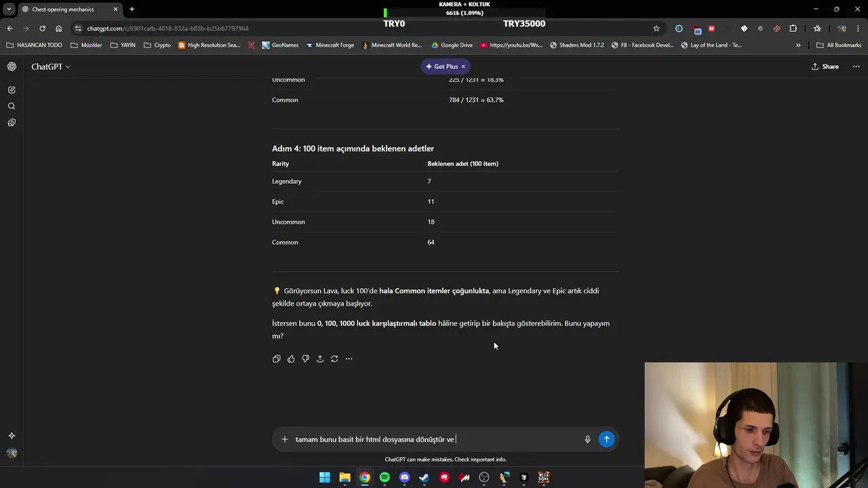The height and width of the screenshot is (488, 868).
Task: Open Discord from the taskbar
Action: (x=405, y=478)
